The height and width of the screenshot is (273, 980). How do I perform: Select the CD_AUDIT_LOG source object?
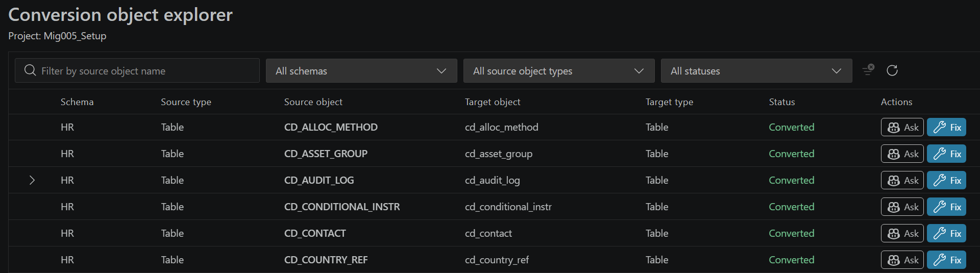[319, 180]
